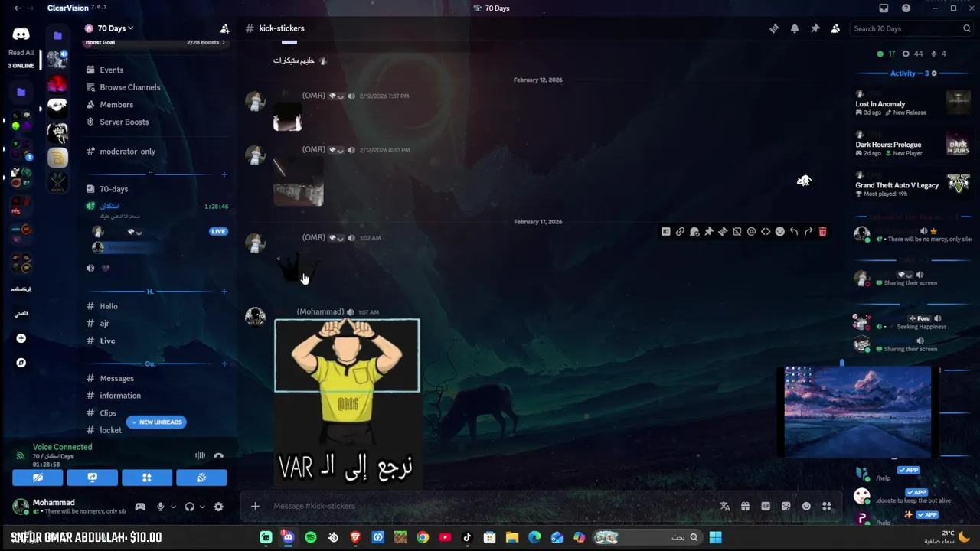This screenshot has height=551, width=980.
Task: Open Boost Goal 2/28 Boosts bar
Action: click(156, 43)
